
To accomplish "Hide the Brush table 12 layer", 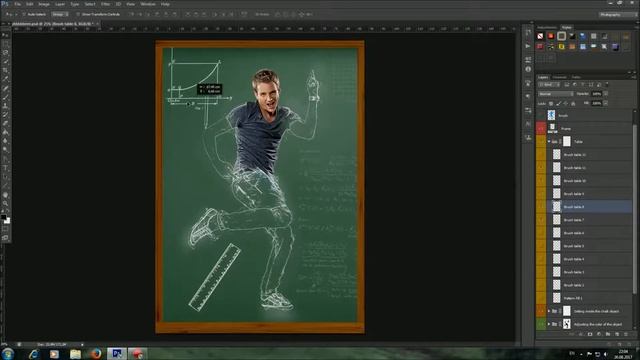I will (x=541, y=155).
